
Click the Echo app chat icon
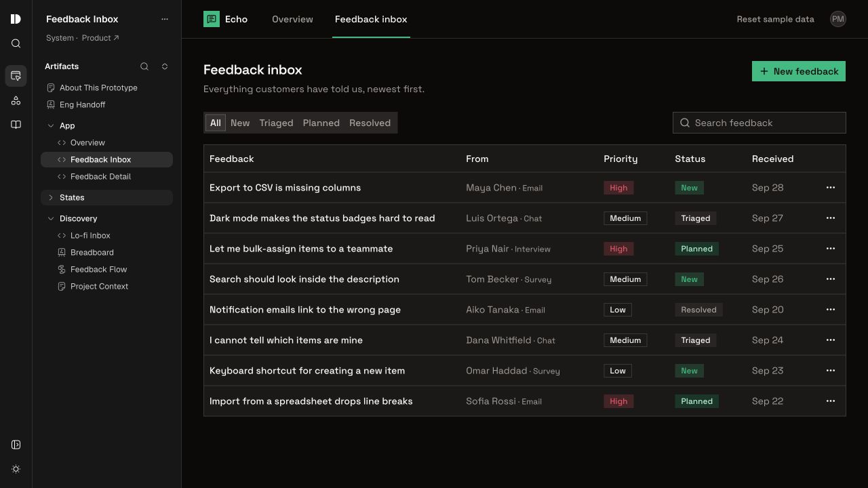pos(212,19)
